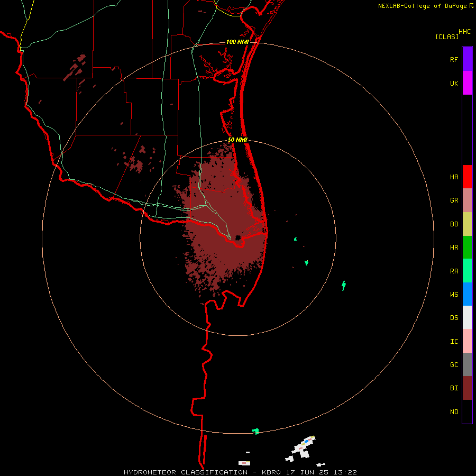Viewport: 476px width, 476px height.
Task: Select the WS legend label
Action: 454,295
